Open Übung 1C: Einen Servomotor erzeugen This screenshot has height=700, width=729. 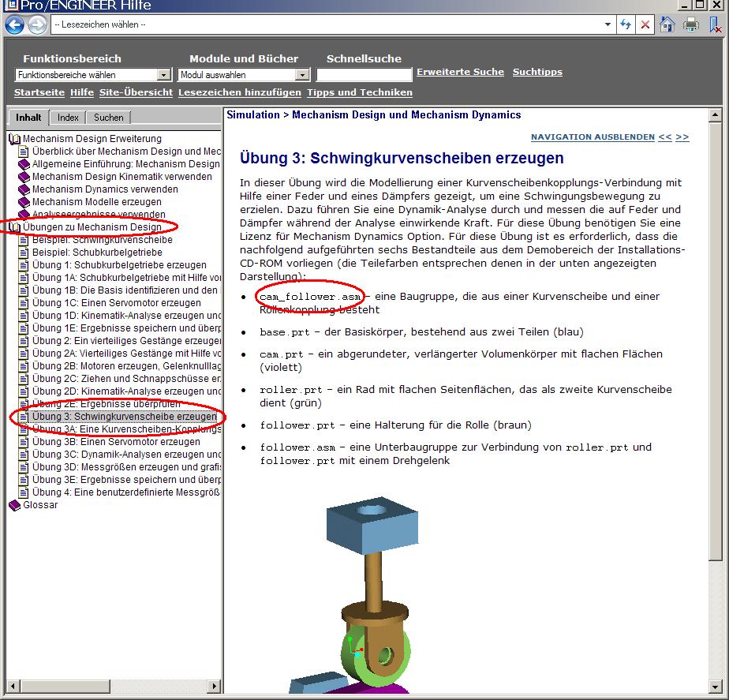(117, 302)
